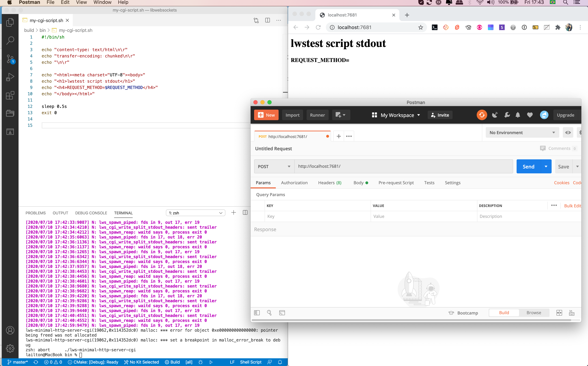The width and height of the screenshot is (588, 366).
Task: Add new terminal with plus icon
Action: tap(233, 213)
